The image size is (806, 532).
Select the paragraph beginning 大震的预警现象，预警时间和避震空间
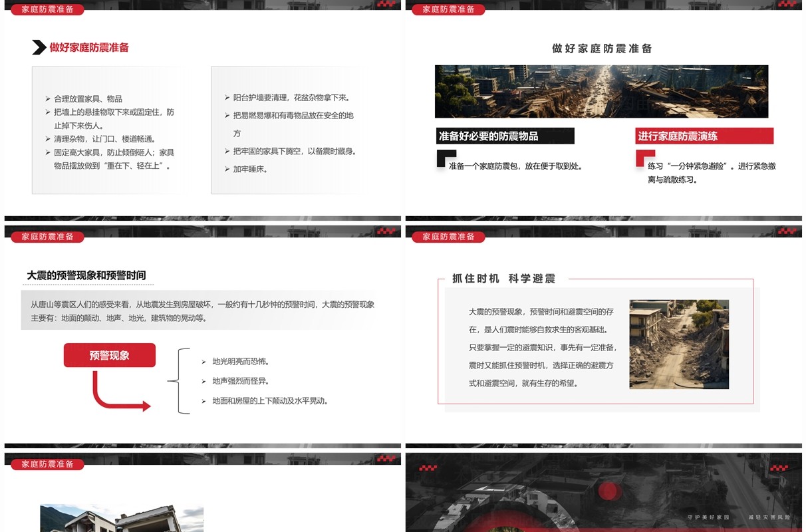pyautogui.click(x=542, y=347)
